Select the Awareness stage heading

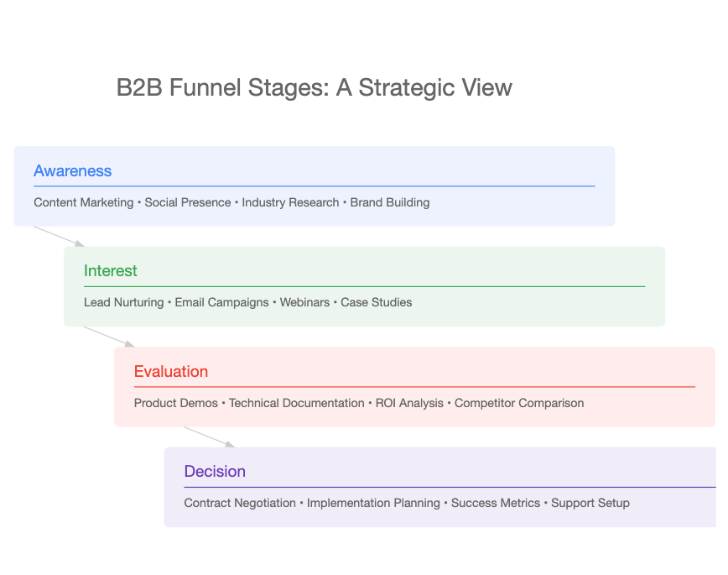72,170
